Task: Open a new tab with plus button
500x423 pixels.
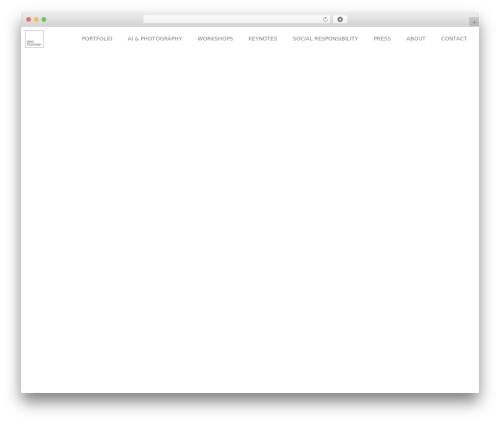Action: point(474,22)
